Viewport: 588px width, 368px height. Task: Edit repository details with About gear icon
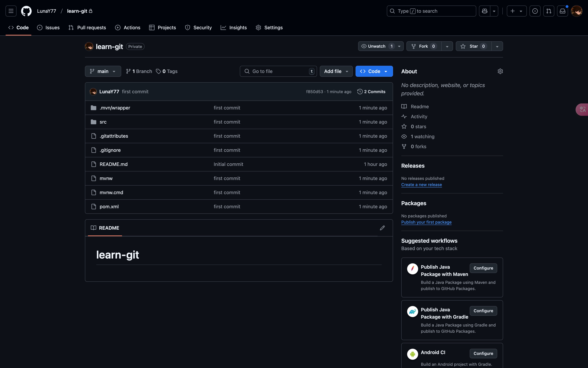click(500, 71)
